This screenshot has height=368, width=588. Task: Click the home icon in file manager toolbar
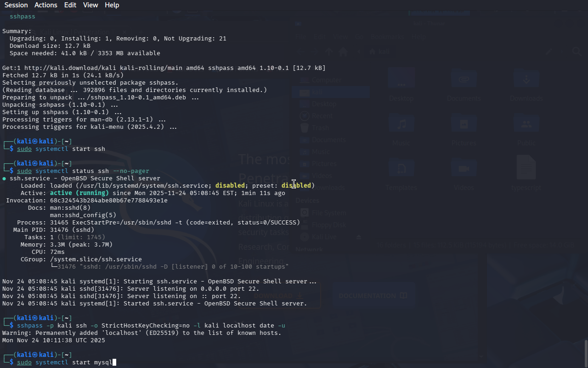point(342,52)
